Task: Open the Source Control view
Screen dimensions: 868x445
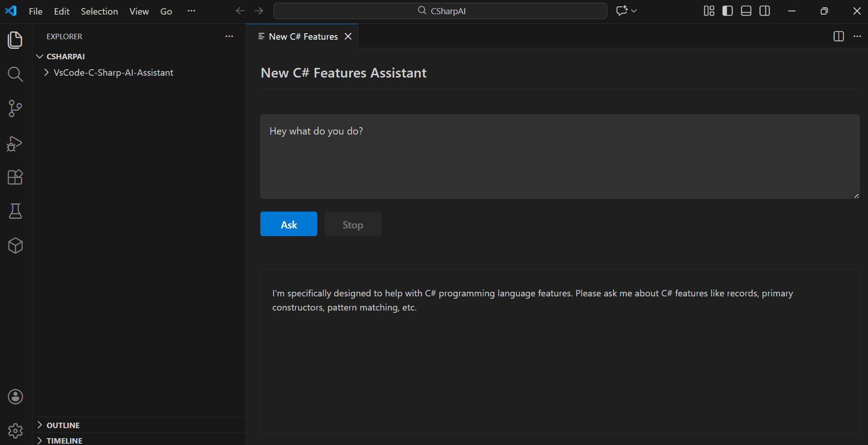Action: pos(15,109)
